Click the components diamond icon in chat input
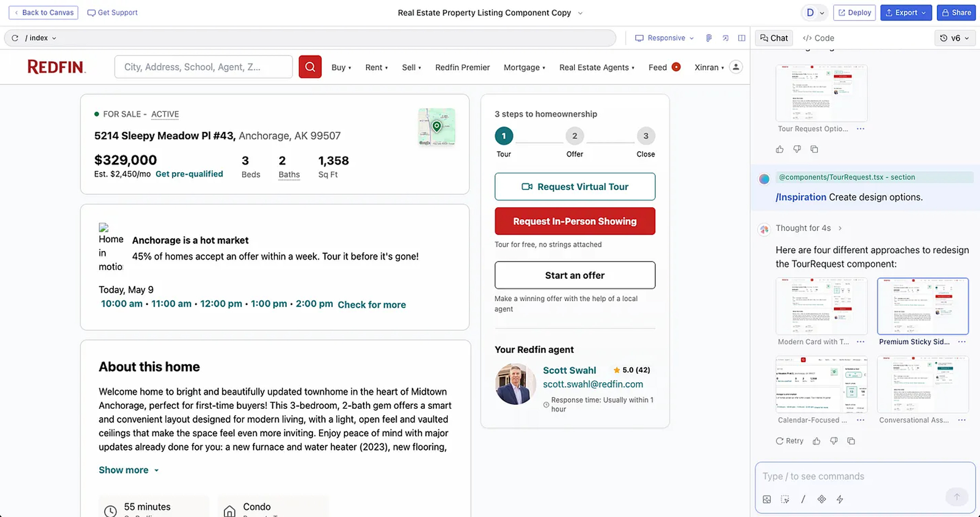 tap(821, 499)
